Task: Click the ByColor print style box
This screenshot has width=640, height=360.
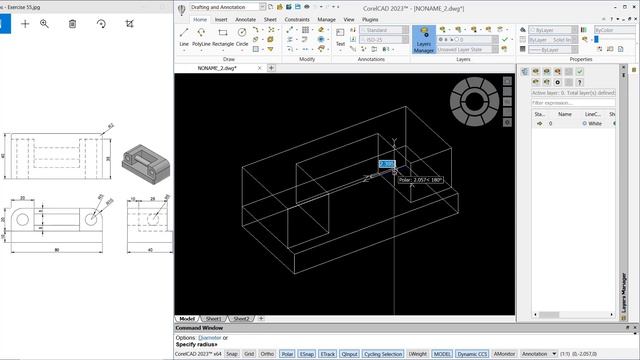Action: click(614, 30)
